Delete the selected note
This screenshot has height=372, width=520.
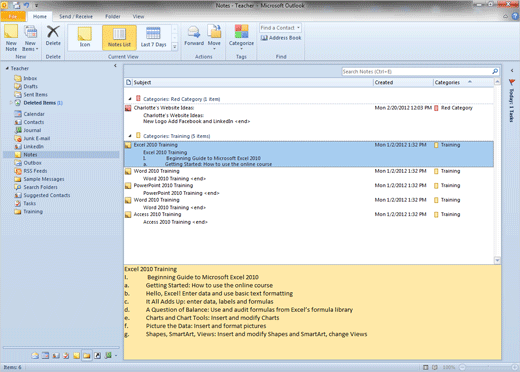tap(53, 36)
